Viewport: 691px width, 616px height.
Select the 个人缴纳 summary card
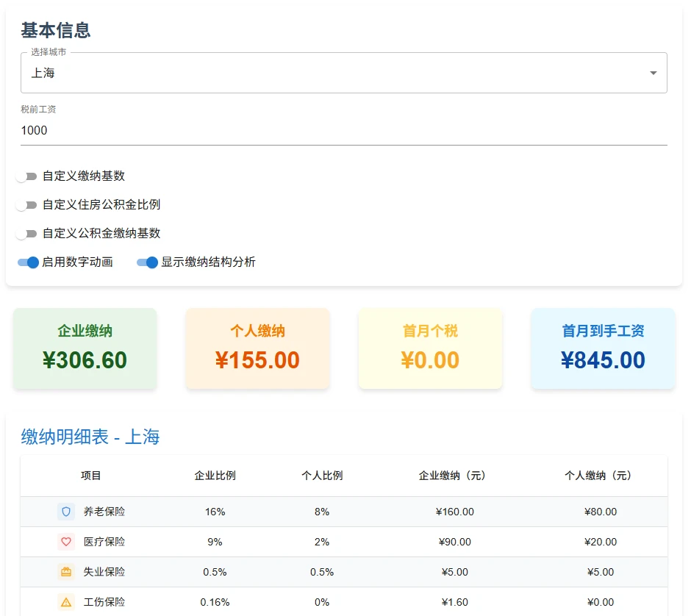point(257,348)
